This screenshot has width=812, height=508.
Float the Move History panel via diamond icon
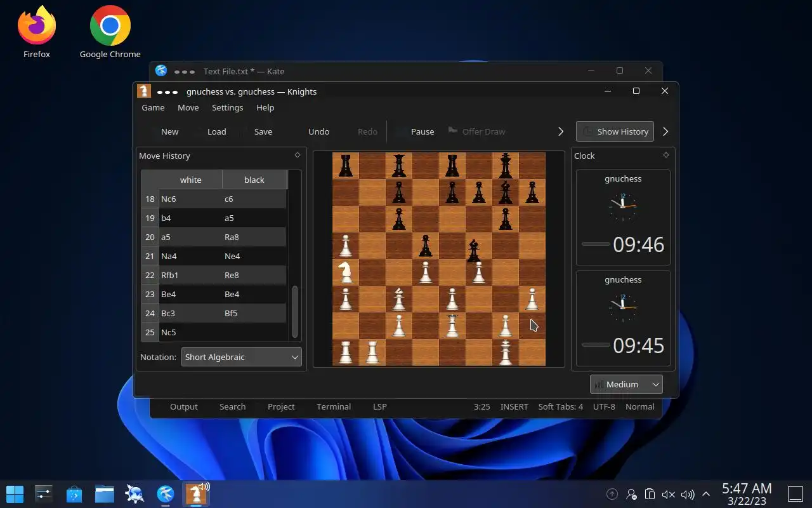(298, 155)
